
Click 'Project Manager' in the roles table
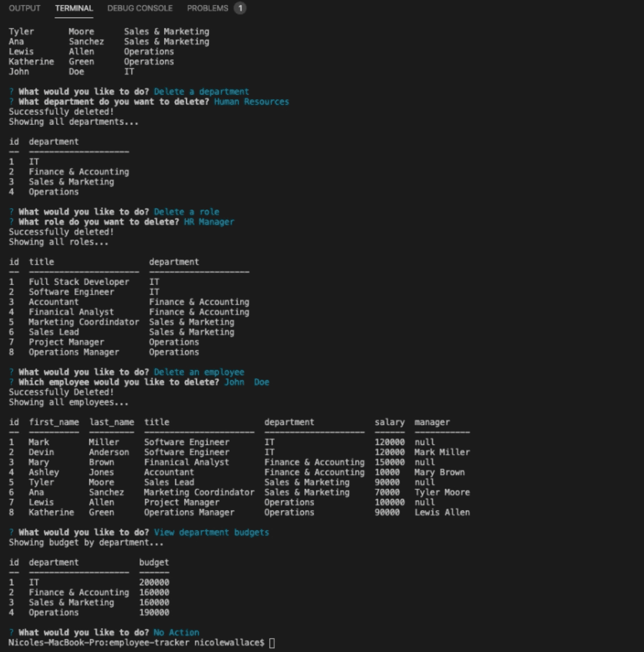pyautogui.click(x=66, y=342)
